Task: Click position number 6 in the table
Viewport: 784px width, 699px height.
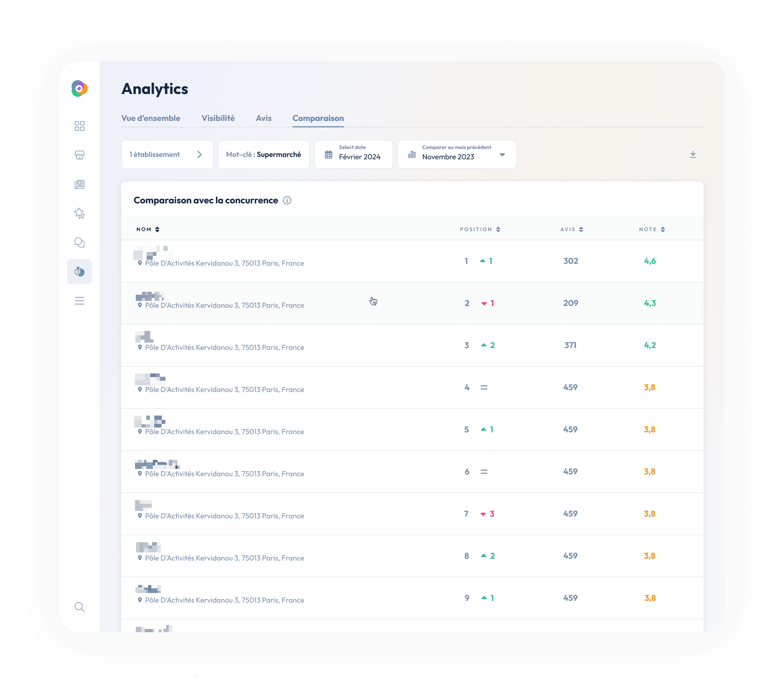Action: click(467, 472)
